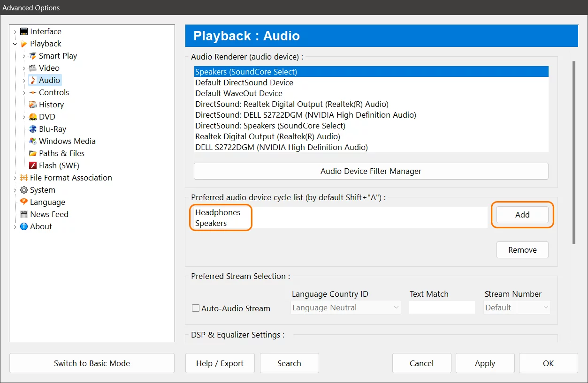
Task: Click the Playback folder icon
Action: (23, 44)
